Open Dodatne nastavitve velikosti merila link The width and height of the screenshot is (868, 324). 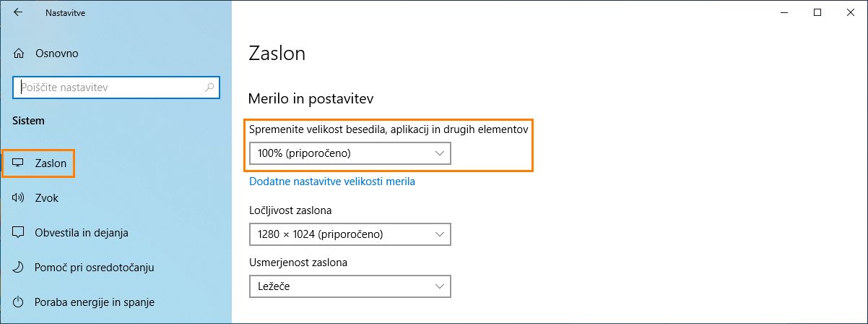pyautogui.click(x=331, y=182)
